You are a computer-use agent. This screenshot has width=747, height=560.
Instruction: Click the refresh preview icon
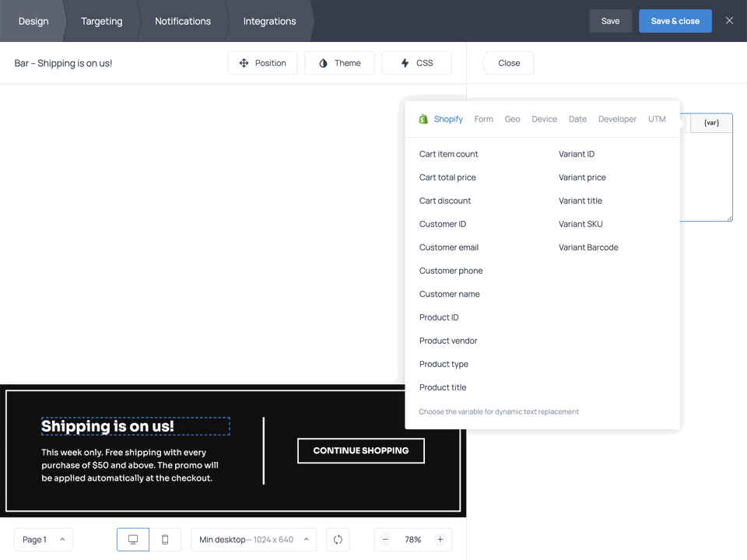338,539
